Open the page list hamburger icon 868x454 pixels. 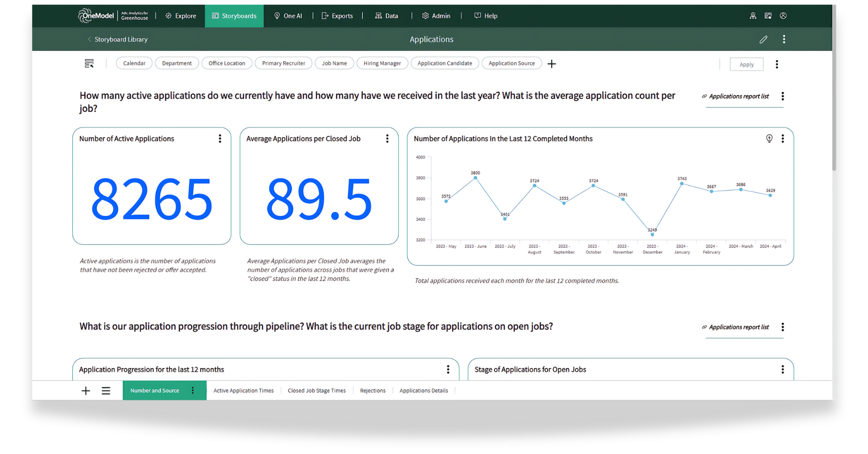click(x=106, y=391)
